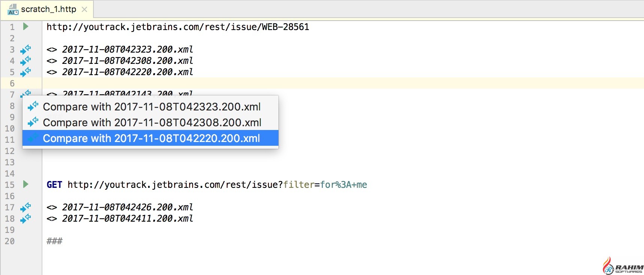644x275 pixels.
Task: Choose Compare with 2017-11-08T042323.200.xml
Action: coord(150,107)
